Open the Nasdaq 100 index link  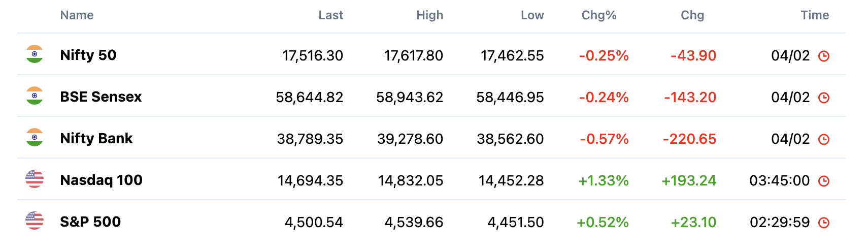click(102, 180)
